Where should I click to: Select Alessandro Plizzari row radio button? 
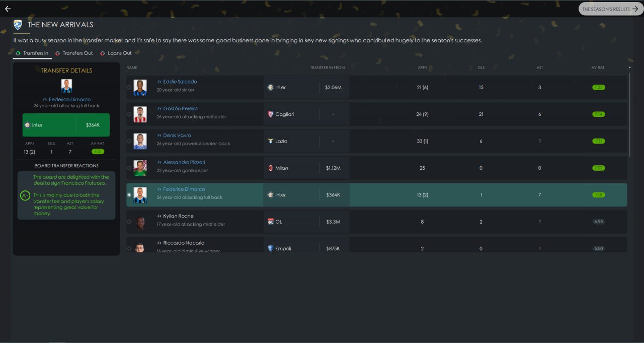click(x=129, y=168)
